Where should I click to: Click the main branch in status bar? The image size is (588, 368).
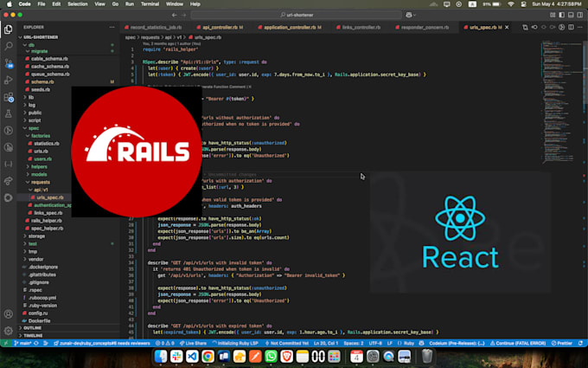pyautogui.click(x=22, y=343)
